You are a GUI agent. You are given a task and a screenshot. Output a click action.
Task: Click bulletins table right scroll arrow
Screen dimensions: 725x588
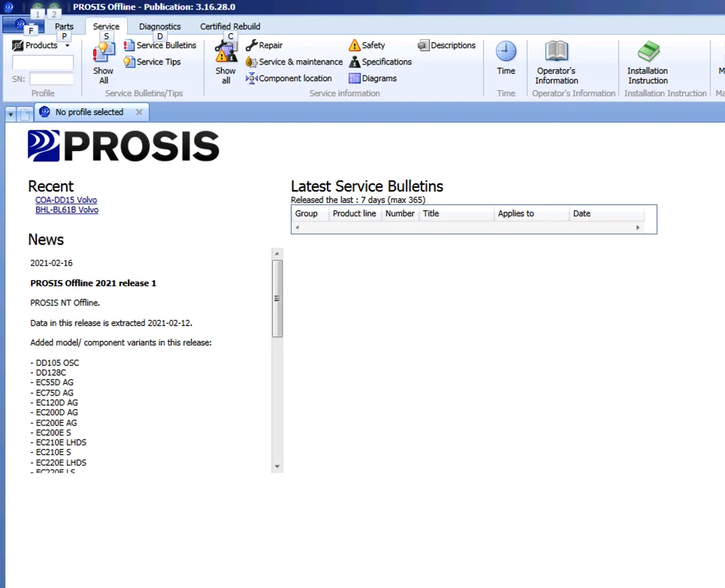tap(638, 228)
